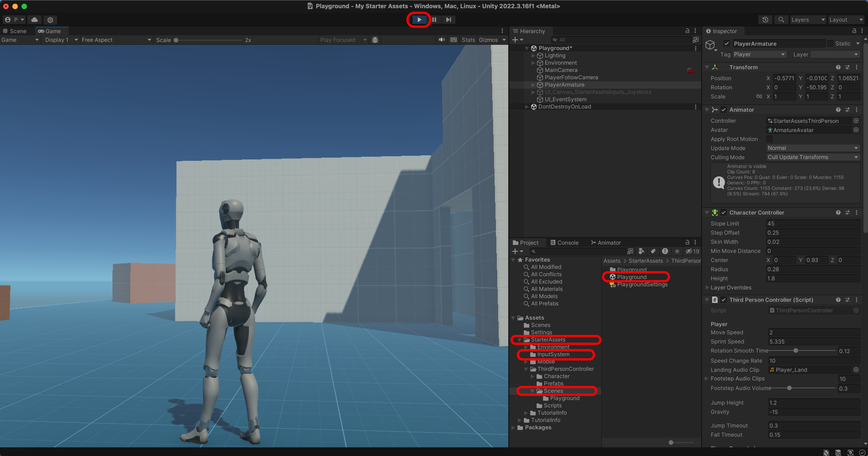Click the bug icon next to Play Focused
The width and height of the screenshot is (868, 456).
[x=375, y=40]
